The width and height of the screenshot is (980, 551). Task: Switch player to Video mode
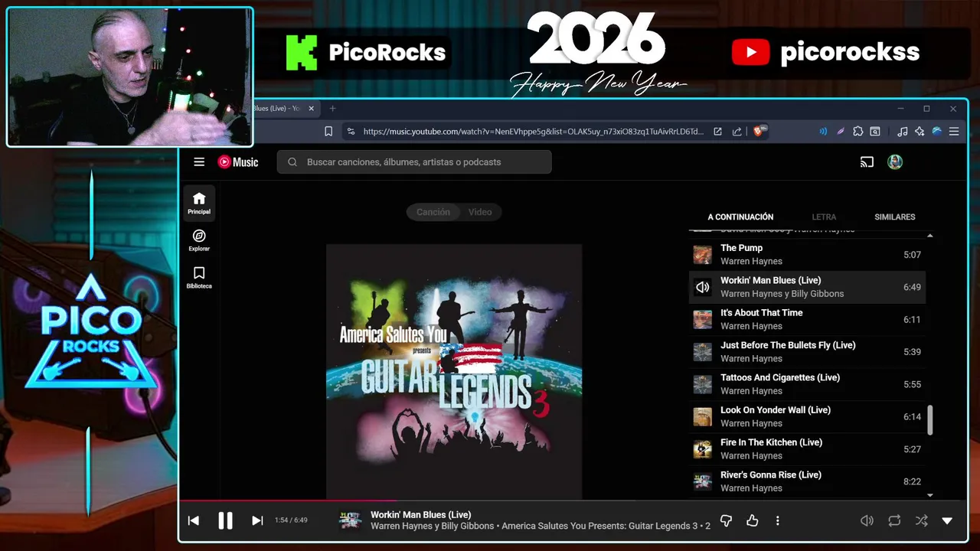[480, 212]
